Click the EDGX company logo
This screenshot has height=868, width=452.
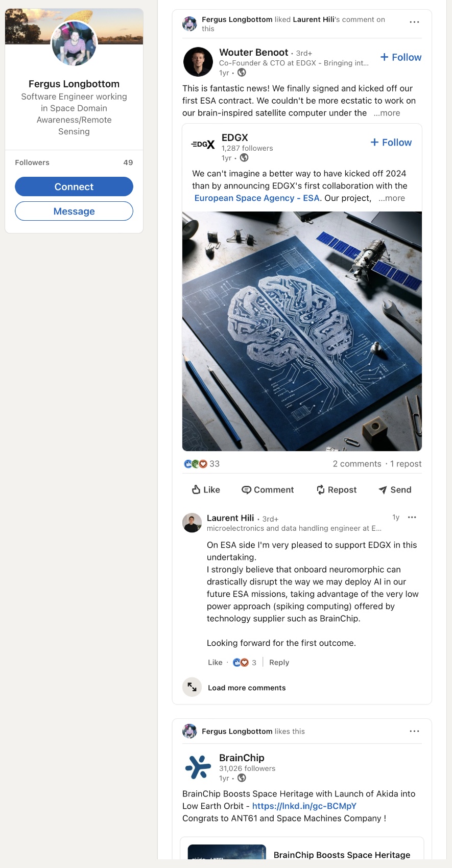(x=203, y=145)
